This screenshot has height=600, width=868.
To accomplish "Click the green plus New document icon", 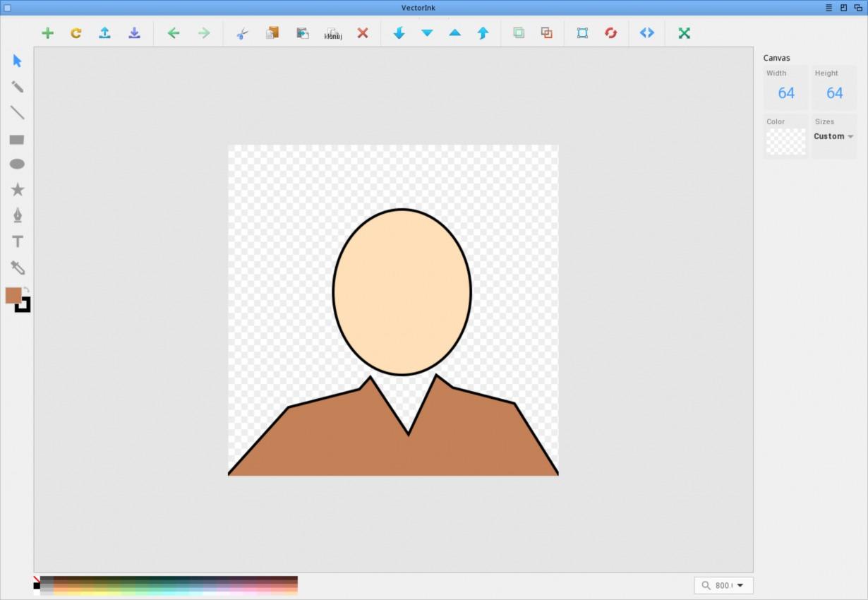I will (x=47, y=33).
